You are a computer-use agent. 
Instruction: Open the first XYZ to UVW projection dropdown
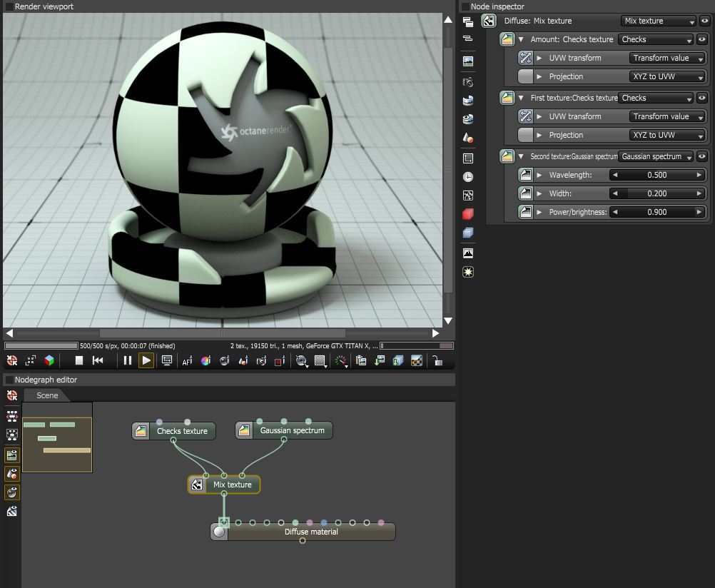click(667, 76)
